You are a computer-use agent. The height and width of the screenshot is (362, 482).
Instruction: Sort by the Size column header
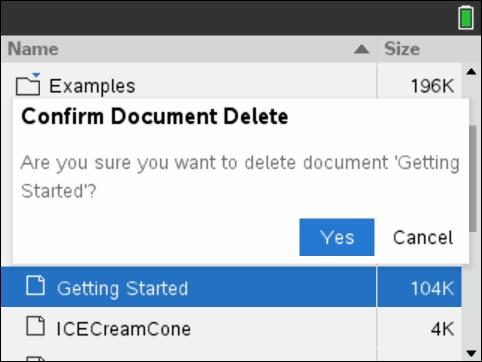pyautogui.click(x=402, y=49)
